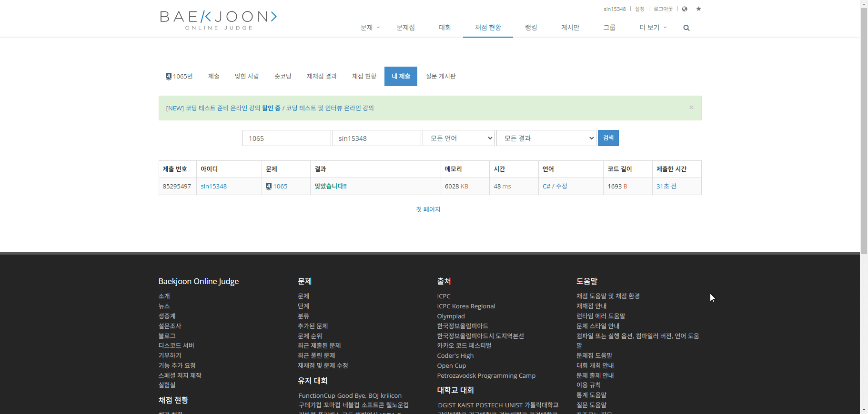Go to 문제집 in the navbar
The height and width of the screenshot is (414, 868).
click(x=405, y=27)
